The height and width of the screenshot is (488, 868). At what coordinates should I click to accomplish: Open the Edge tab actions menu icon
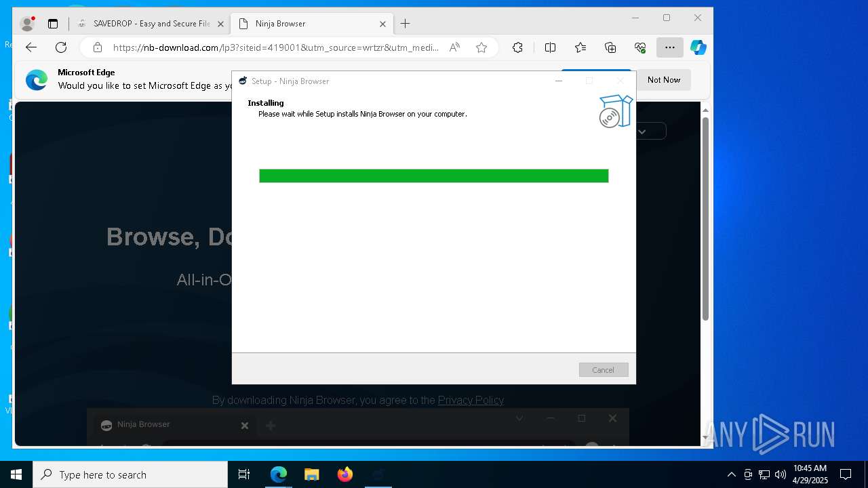tap(53, 24)
